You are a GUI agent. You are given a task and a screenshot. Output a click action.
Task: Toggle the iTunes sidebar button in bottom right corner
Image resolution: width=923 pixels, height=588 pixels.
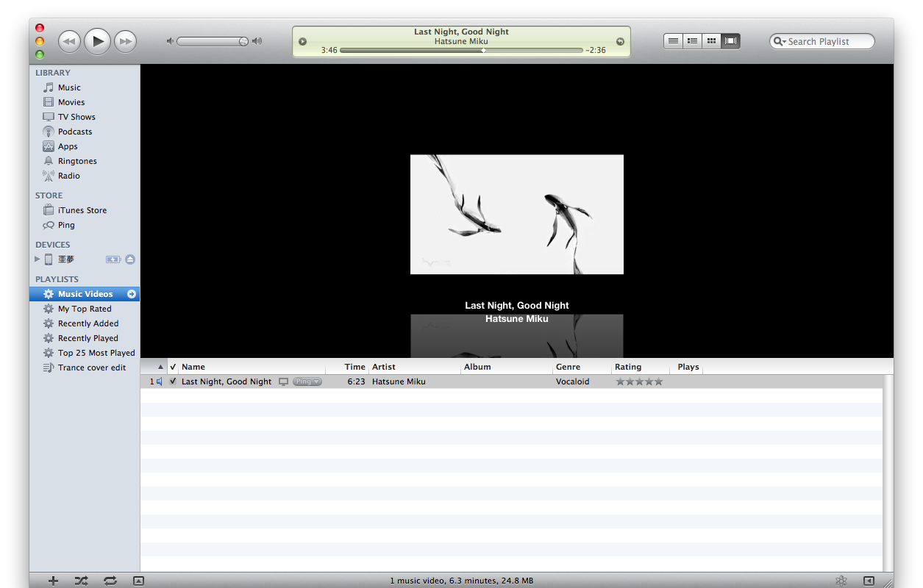point(869,581)
